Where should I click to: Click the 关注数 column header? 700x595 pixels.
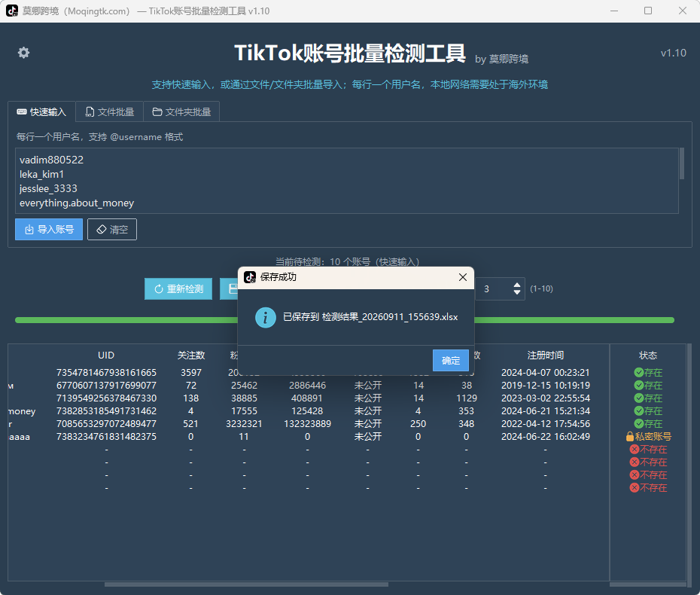click(191, 355)
